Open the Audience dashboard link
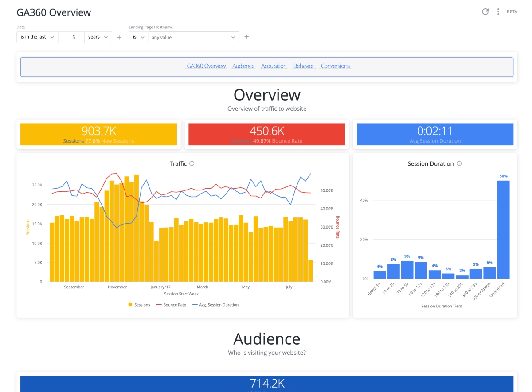The width and height of the screenshot is (532, 392). coord(243,66)
